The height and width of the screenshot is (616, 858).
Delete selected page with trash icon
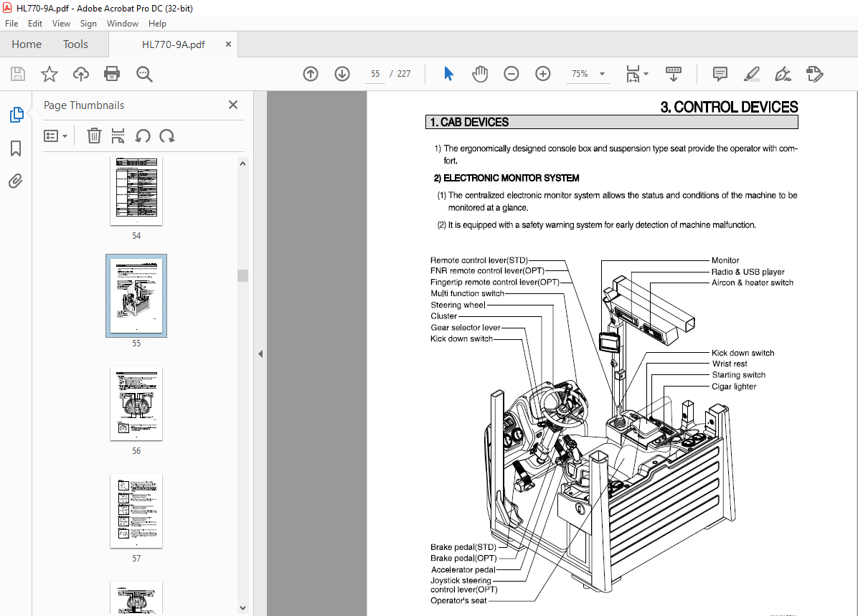(x=94, y=136)
